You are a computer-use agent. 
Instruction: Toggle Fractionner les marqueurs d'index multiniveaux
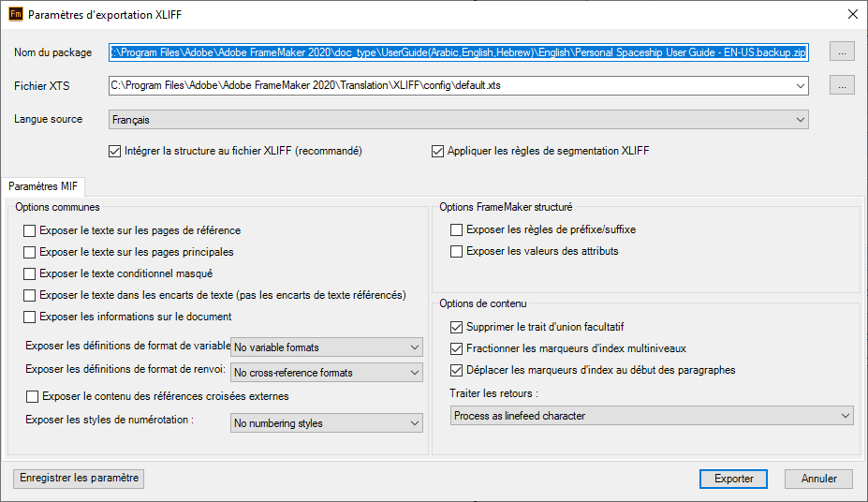pyautogui.click(x=457, y=348)
